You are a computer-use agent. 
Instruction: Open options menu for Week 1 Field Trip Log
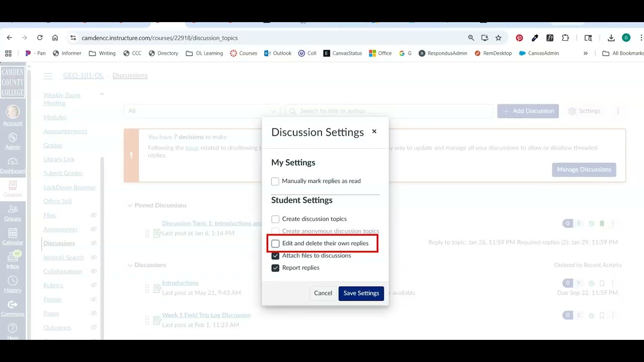click(x=612, y=315)
